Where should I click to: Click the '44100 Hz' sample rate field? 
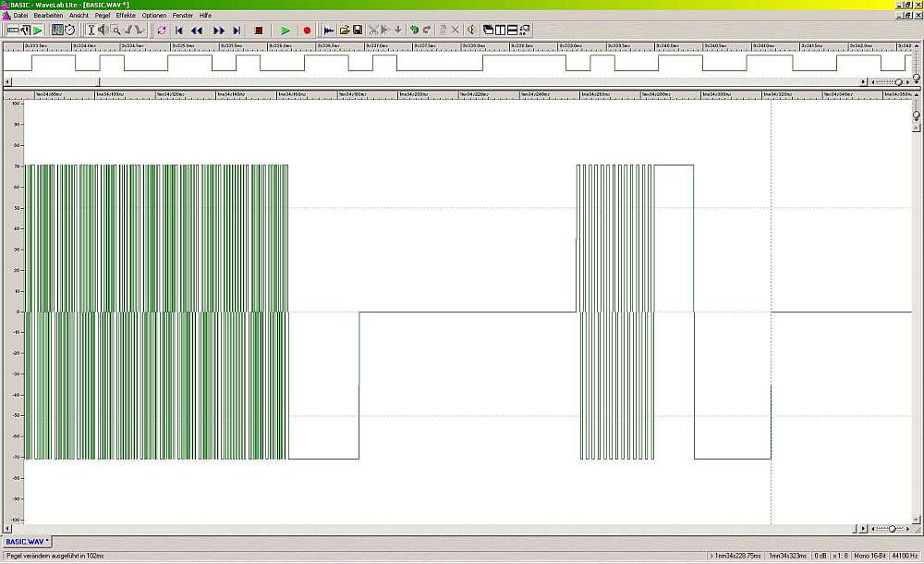click(x=905, y=556)
